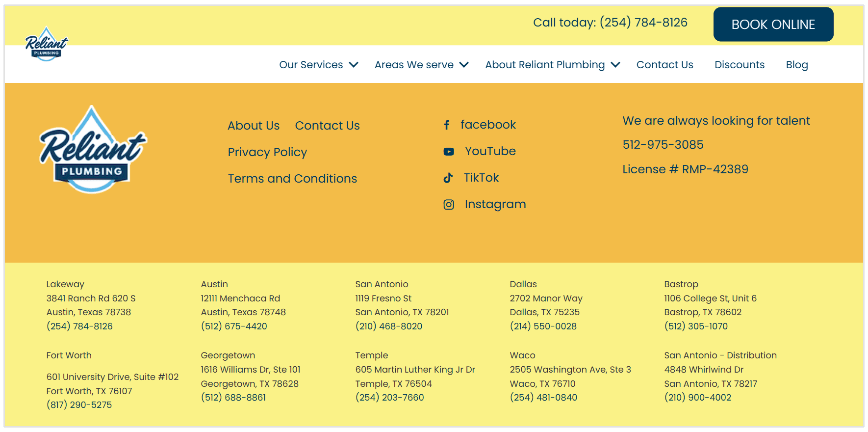This screenshot has width=868, height=432.
Task: Open the Terms and Conditions link
Action: click(x=292, y=179)
